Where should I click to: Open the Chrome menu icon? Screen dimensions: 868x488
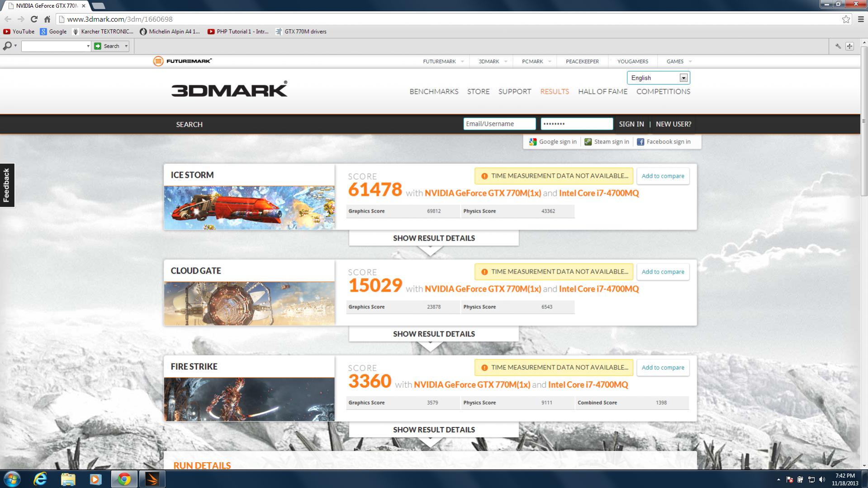(x=861, y=19)
